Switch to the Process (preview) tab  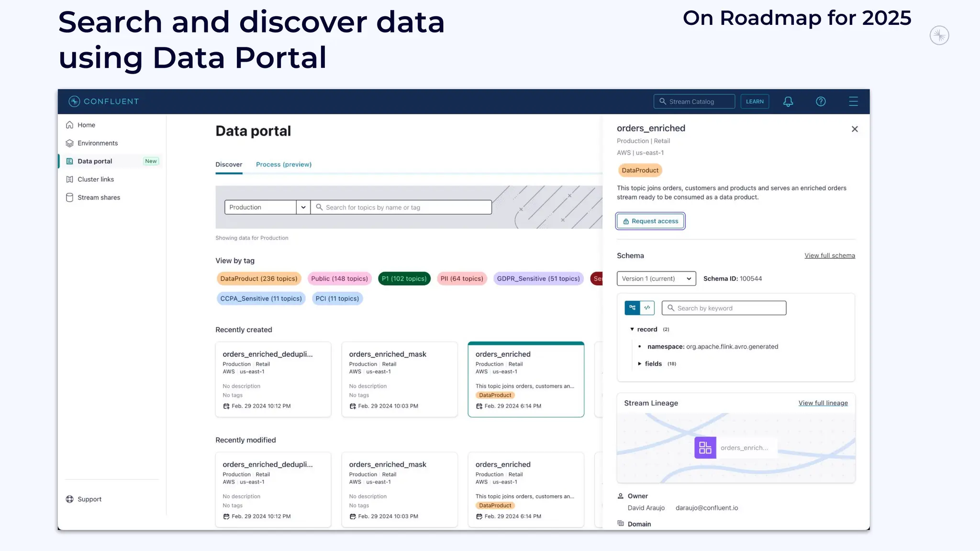click(x=284, y=165)
